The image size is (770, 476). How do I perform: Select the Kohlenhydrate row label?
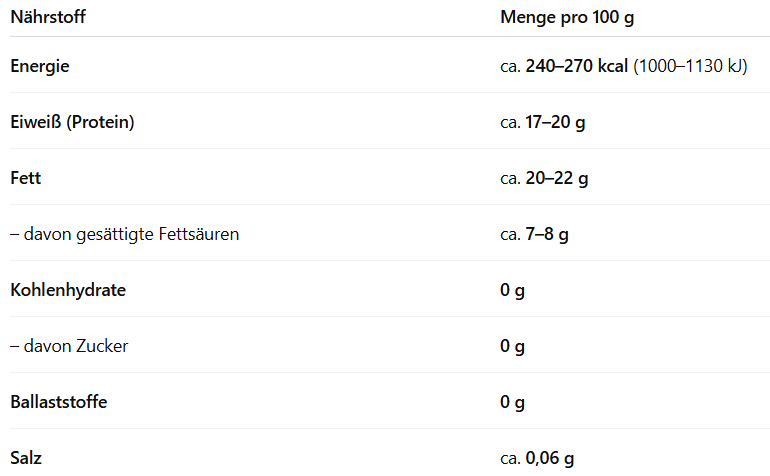(x=68, y=290)
